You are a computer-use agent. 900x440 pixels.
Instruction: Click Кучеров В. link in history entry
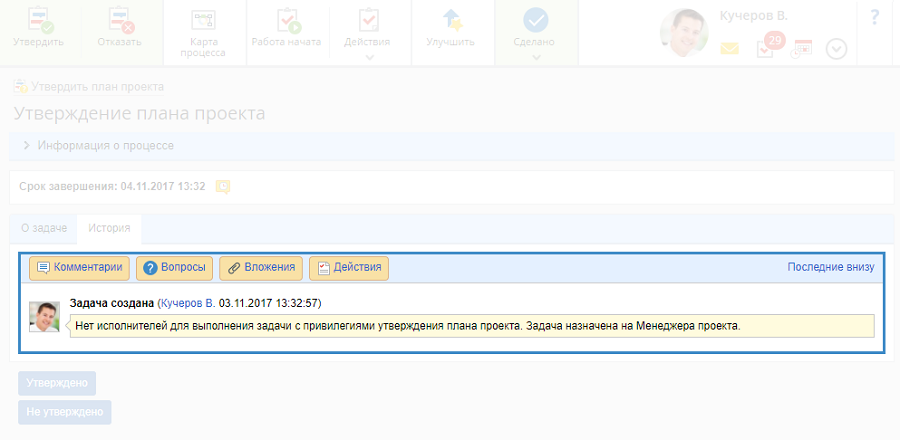188,302
